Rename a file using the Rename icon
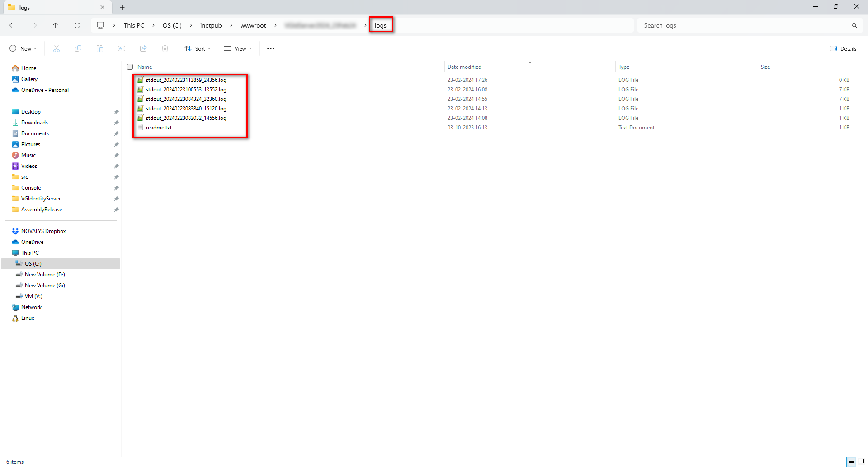 click(121, 48)
